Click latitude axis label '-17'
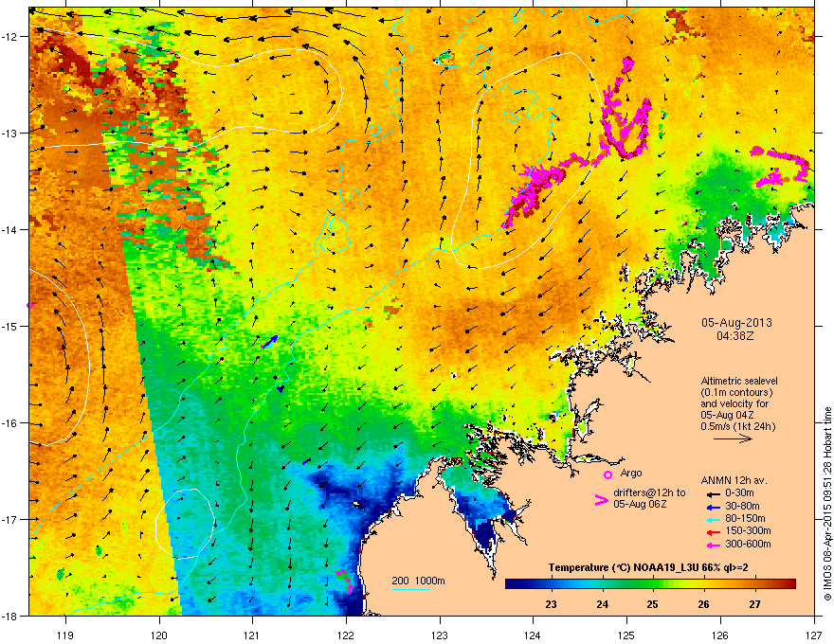Screen dimensions: 834x644 [x=10, y=519]
